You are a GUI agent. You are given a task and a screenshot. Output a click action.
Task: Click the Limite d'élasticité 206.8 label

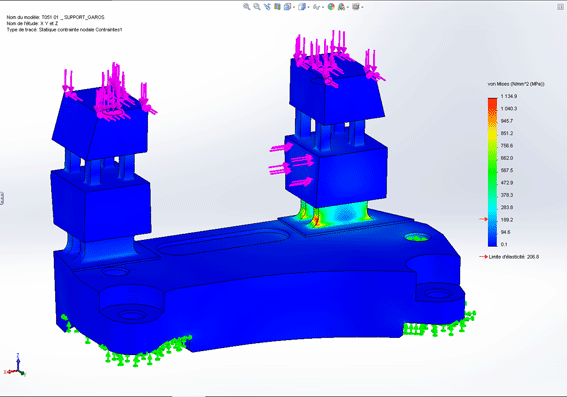(x=513, y=257)
